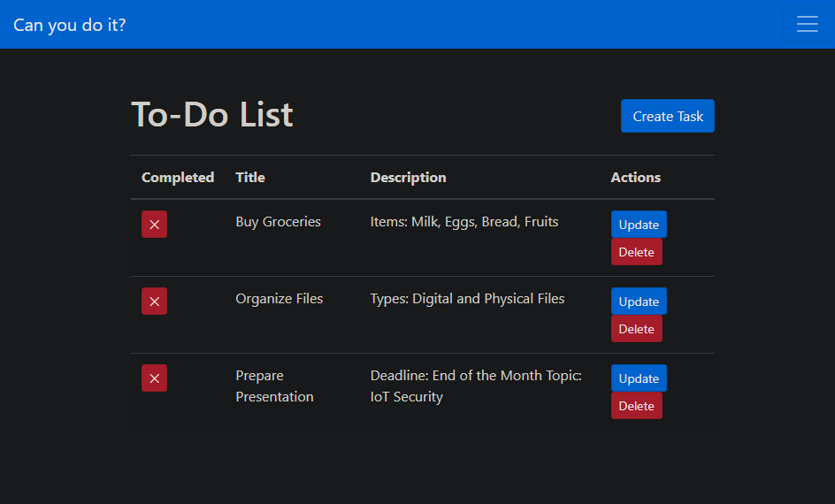Mark Organize Files task as completed
835x504 pixels.
click(x=154, y=302)
